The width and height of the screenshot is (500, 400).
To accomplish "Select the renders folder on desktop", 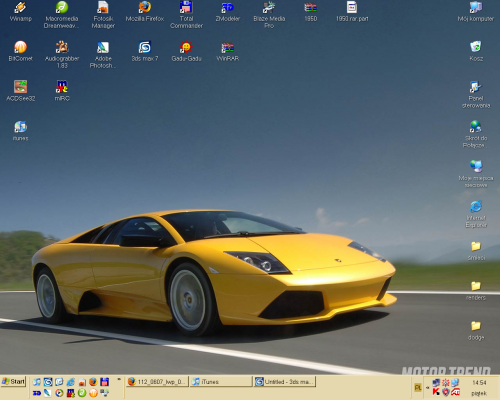I will click(x=476, y=290).
